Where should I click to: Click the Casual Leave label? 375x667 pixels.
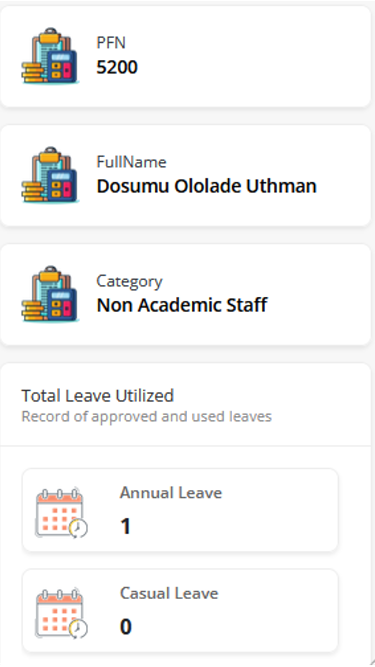coord(169,593)
